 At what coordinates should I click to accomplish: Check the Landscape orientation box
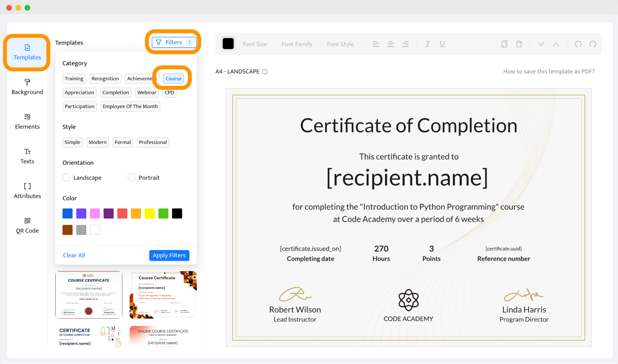click(x=66, y=178)
